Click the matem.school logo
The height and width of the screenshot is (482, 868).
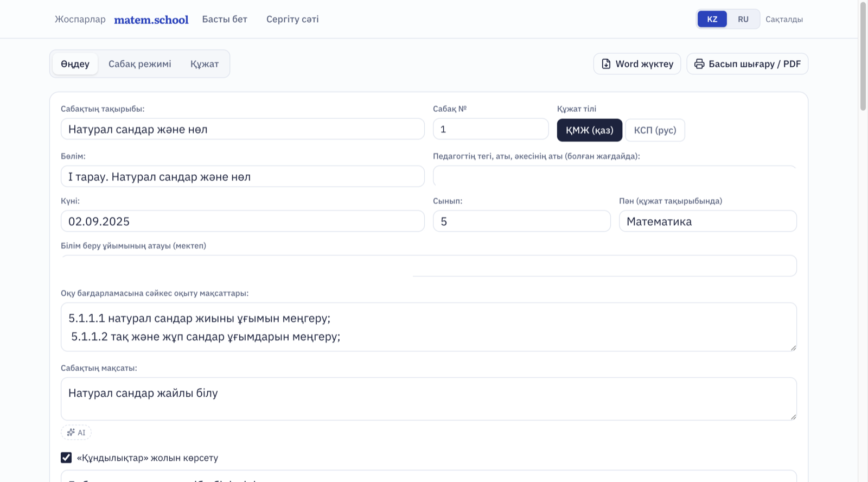tap(151, 20)
